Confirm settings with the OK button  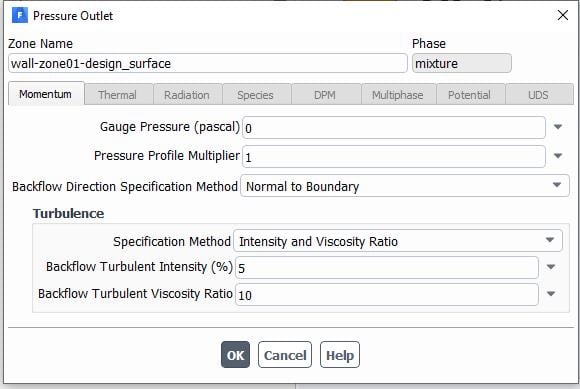click(235, 355)
